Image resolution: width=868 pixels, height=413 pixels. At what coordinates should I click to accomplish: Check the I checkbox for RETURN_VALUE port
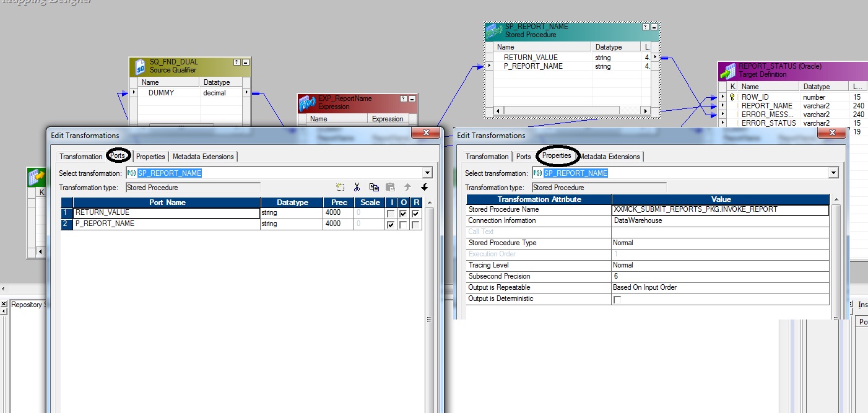click(x=391, y=212)
